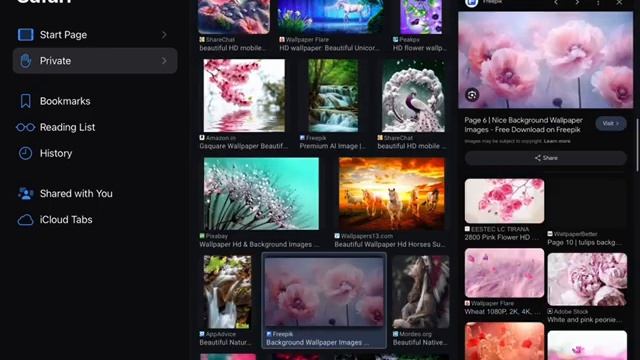Go to the previous image in the preview panel
640x360 pixels.
[556, 3]
